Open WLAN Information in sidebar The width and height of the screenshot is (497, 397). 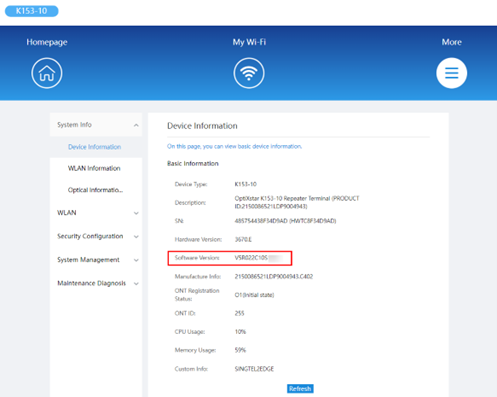pos(94,168)
